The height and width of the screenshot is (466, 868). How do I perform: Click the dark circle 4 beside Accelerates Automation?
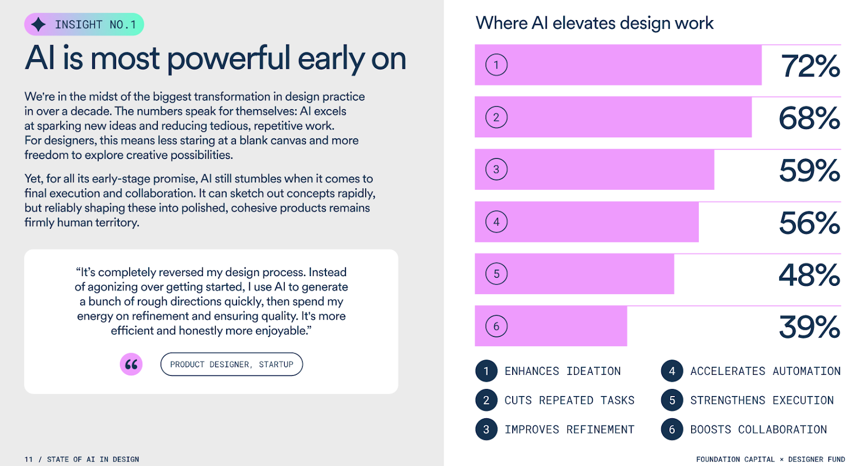pyautogui.click(x=672, y=371)
